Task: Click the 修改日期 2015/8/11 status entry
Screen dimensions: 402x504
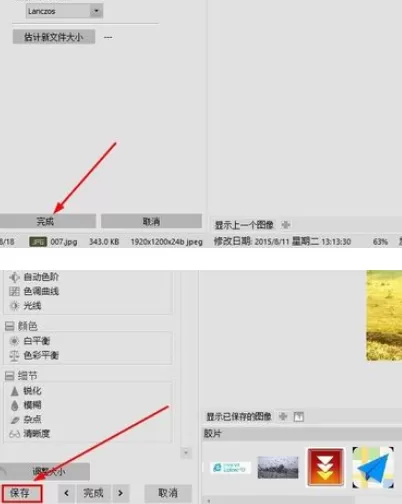Action: pos(282,241)
